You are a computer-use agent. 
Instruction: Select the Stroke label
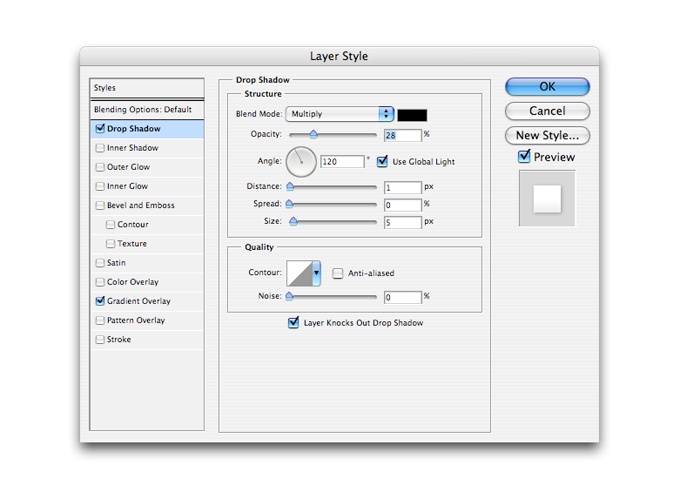click(x=119, y=339)
